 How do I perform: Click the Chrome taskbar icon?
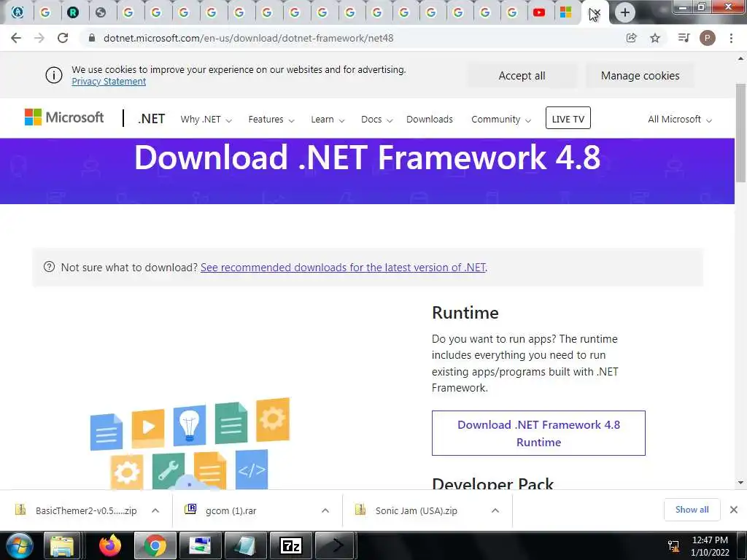tap(155, 545)
